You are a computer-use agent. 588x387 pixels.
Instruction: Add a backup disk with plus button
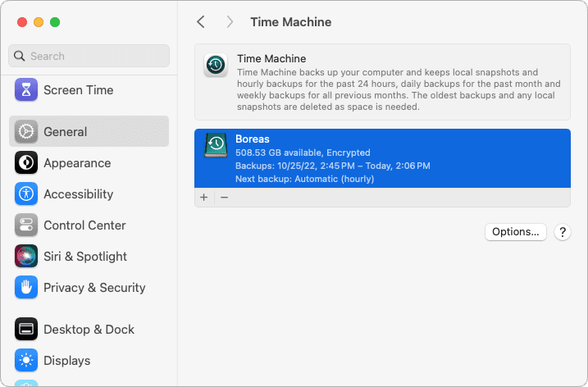click(204, 198)
